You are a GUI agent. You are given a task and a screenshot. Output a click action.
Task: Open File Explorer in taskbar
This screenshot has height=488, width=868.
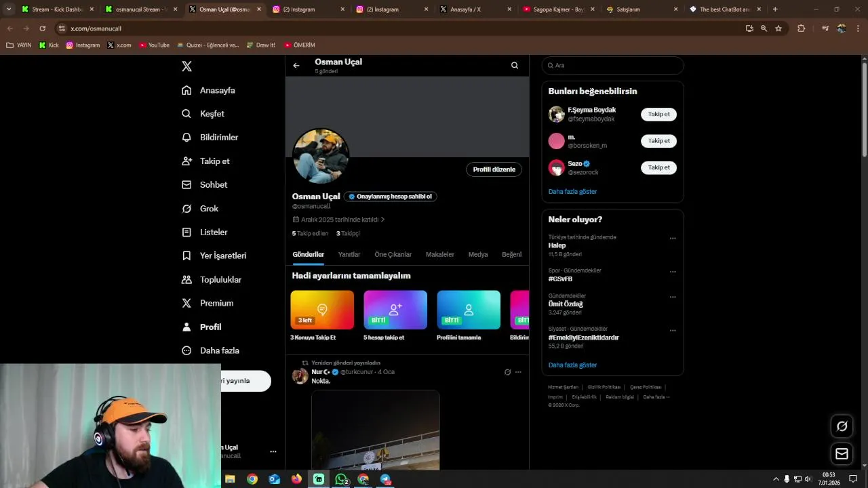[230, 479]
